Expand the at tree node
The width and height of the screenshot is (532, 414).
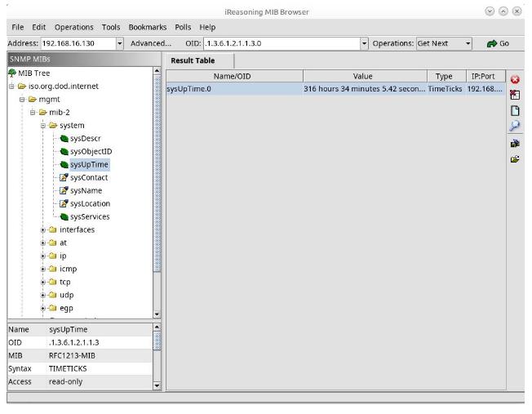(43, 243)
